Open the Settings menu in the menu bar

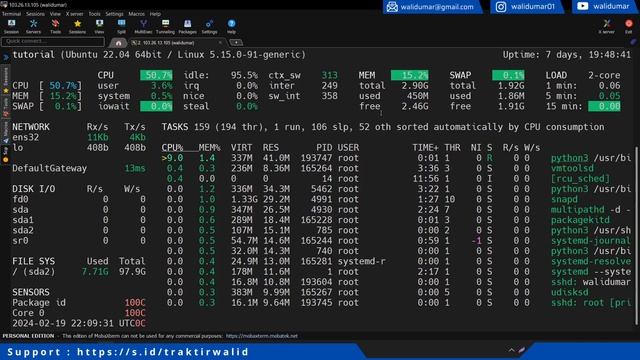(x=114, y=14)
